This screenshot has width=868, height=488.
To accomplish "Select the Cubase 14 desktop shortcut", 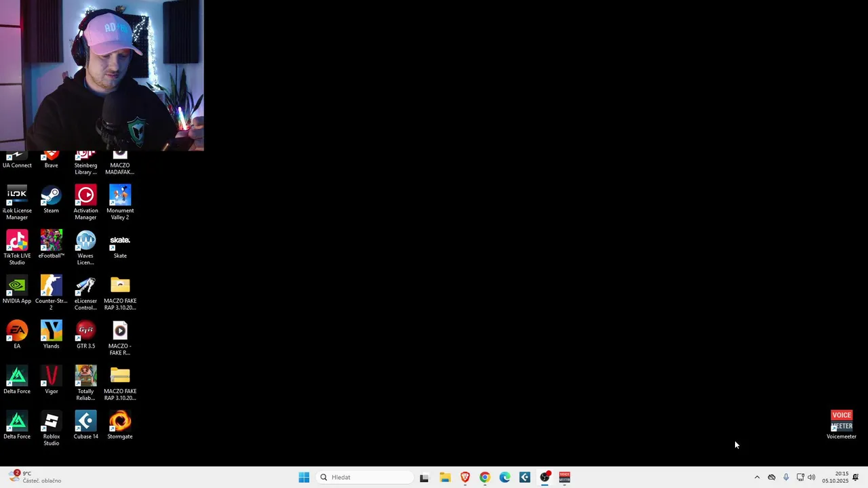I will click(x=85, y=425).
